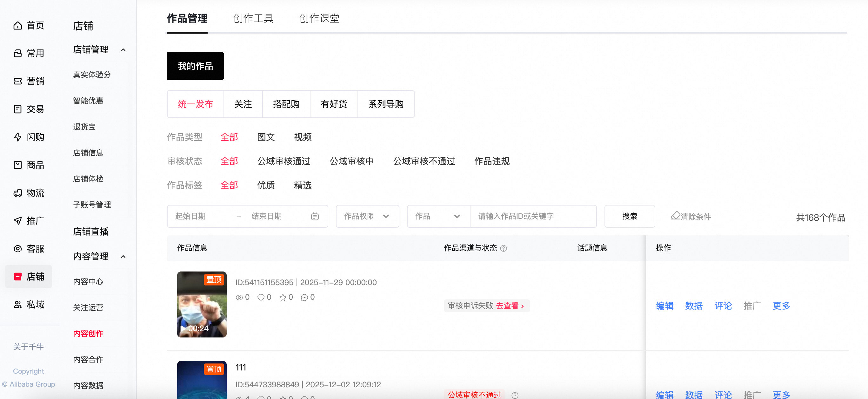Filter tag by 优质
This screenshot has height=399, width=868.
pos(266,185)
